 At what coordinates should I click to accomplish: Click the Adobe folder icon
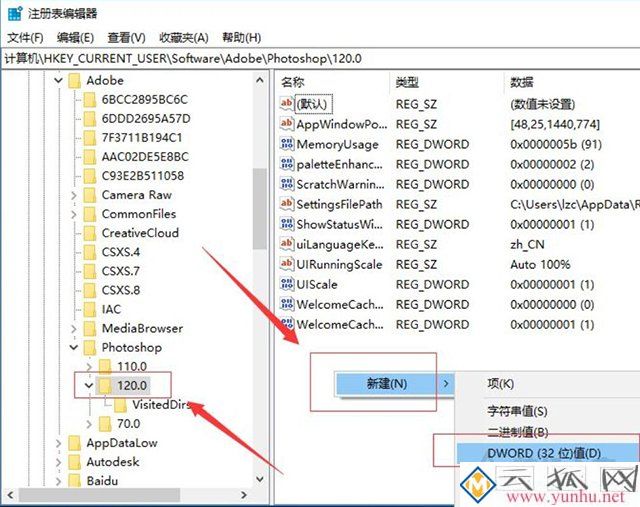[75, 80]
